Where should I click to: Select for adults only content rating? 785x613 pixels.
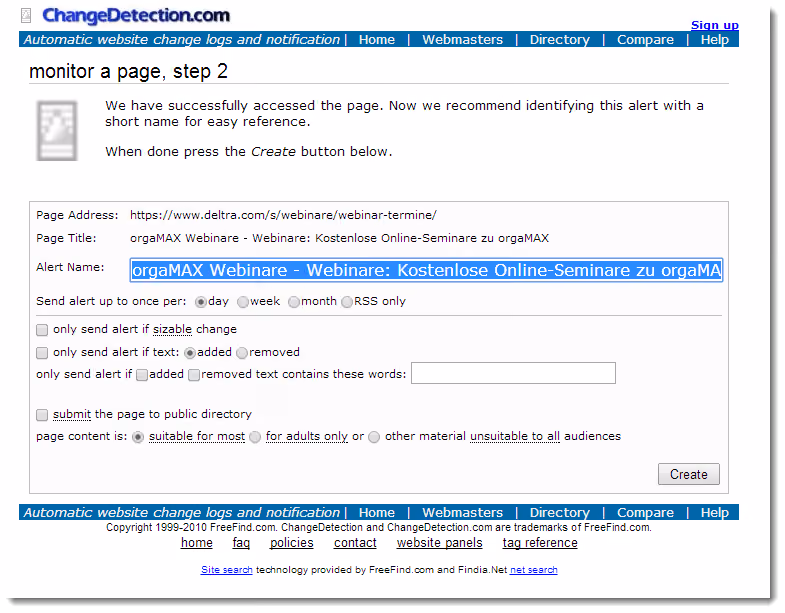pyautogui.click(x=255, y=437)
